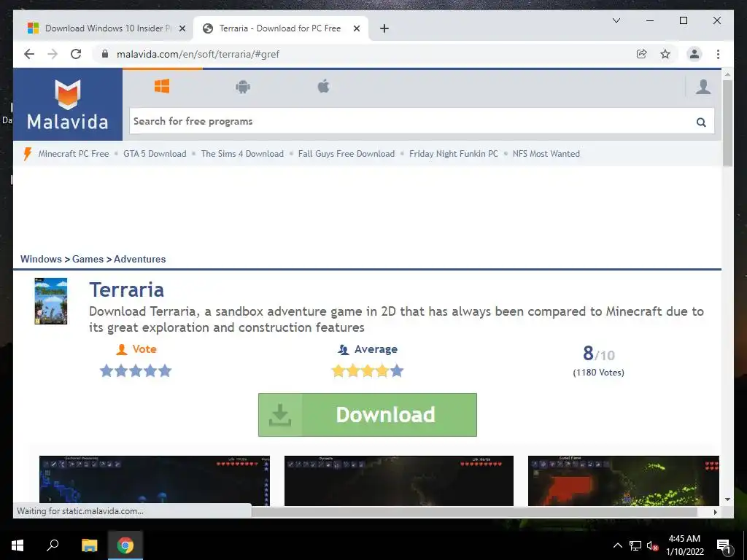Click the Adventures breadcrumb link

coord(139,259)
